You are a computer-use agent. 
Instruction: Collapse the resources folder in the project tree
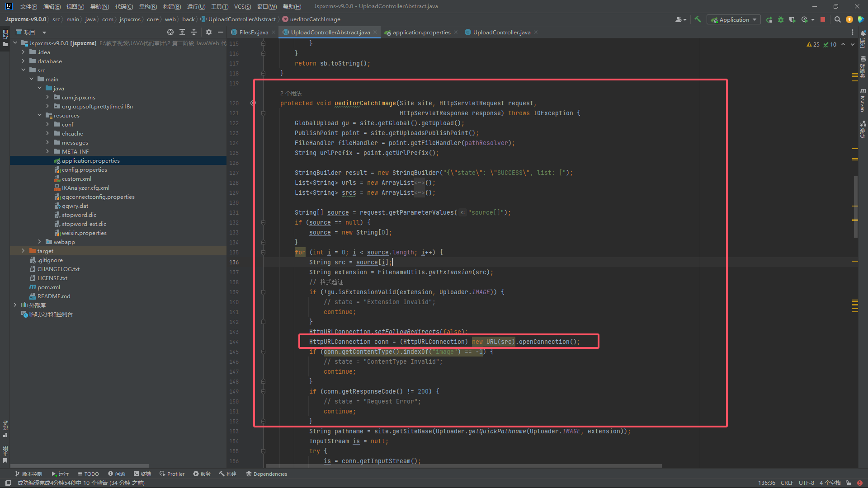point(39,115)
